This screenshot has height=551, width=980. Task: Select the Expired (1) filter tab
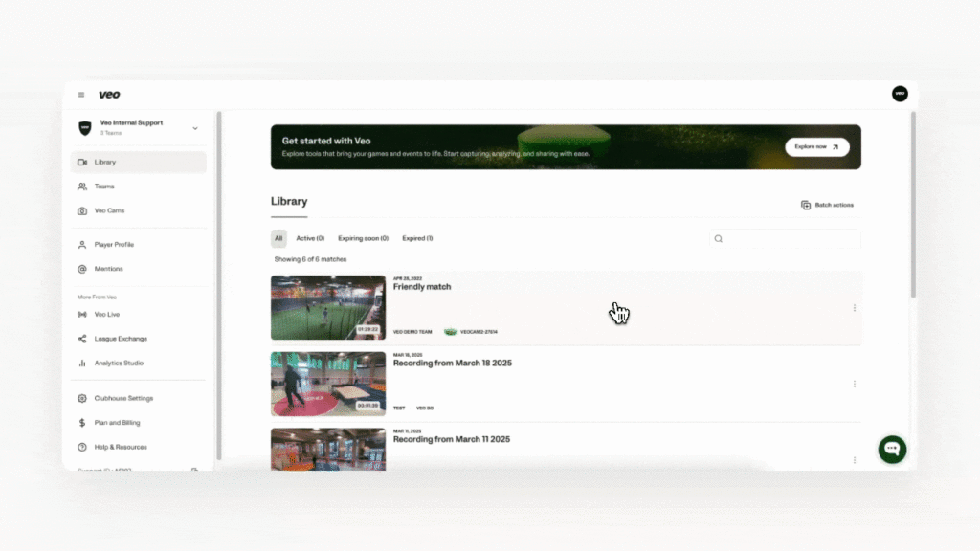[x=417, y=238]
